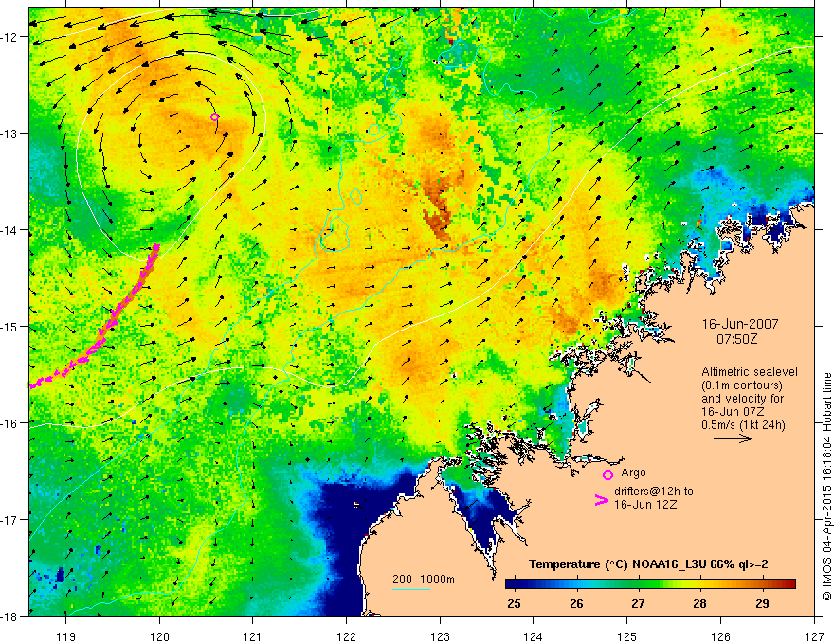Click the longitude axis label 123
Screen dimensions: 834x644
pyautogui.click(x=440, y=636)
